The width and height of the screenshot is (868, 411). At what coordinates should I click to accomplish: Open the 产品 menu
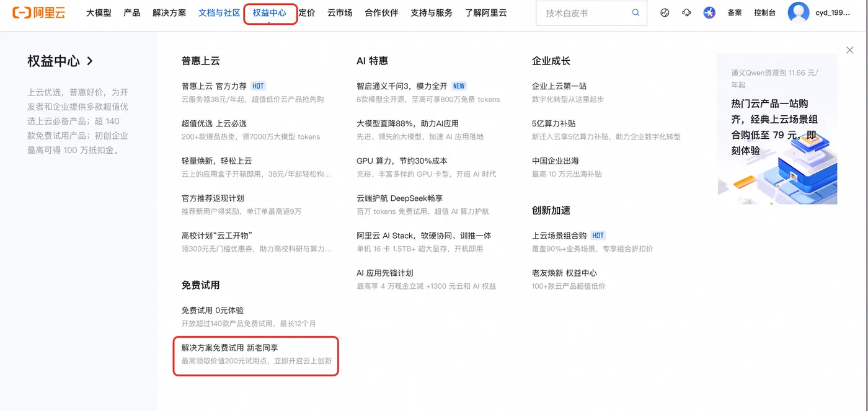[132, 12]
